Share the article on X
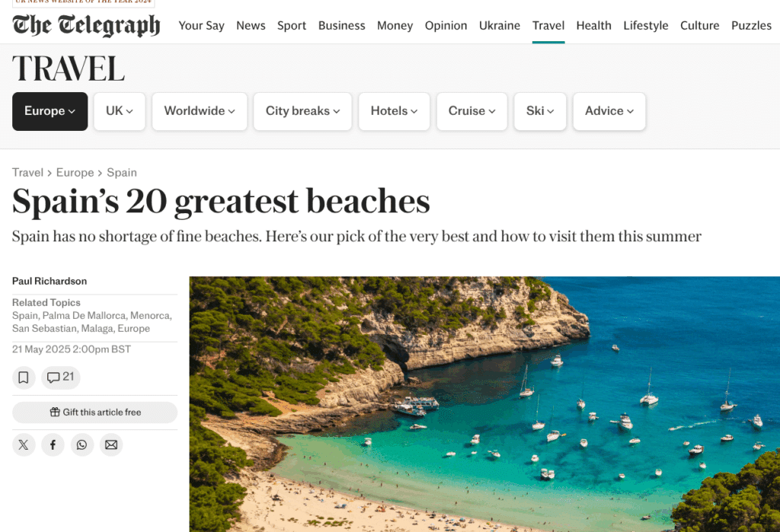780x532 pixels. [24, 444]
